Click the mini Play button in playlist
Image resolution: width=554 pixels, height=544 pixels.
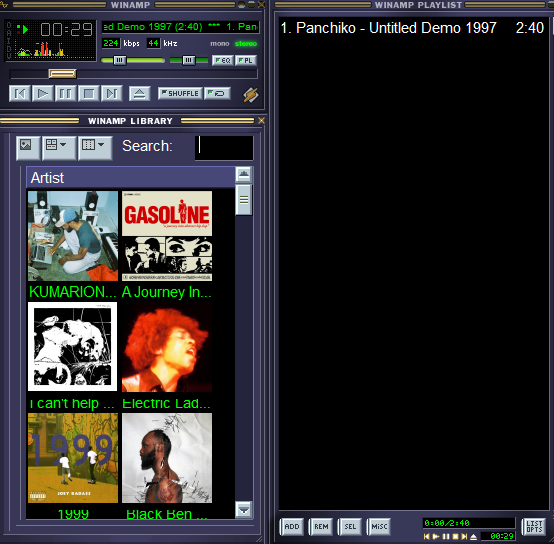(436, 537)
